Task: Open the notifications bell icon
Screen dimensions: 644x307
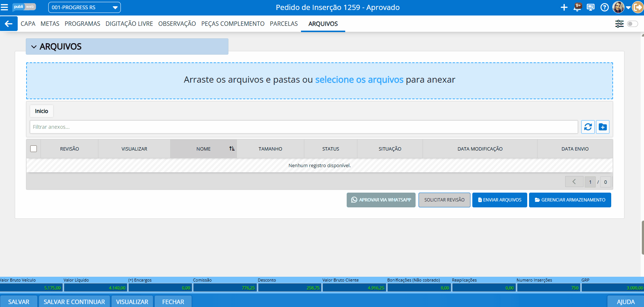Action: tap(577, 7)
